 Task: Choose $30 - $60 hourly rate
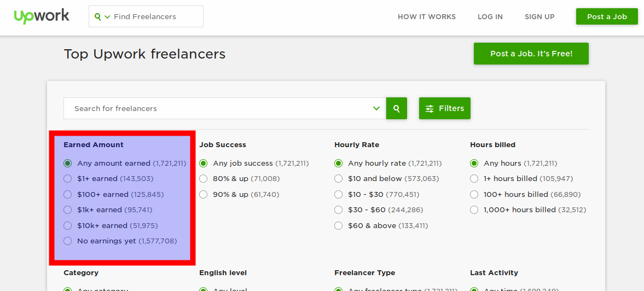click(339, 209)
